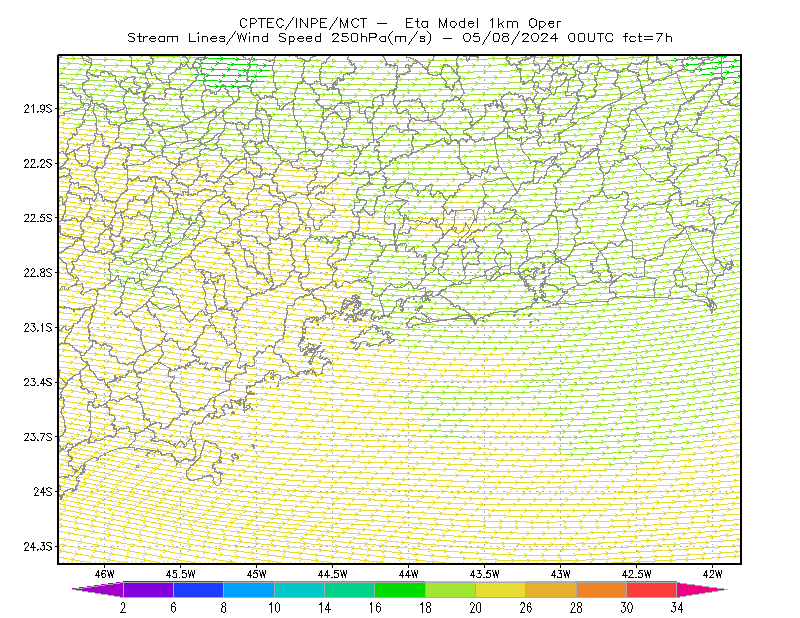Screen dimensions: 800x618
Task: Click the purple left arrow end of colorbar
Action: (x=97, y=589)
